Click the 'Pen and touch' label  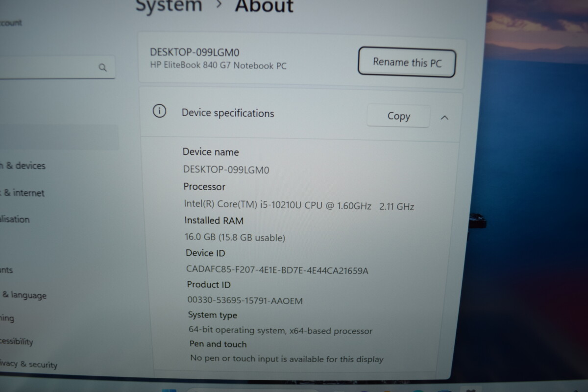tap(218, 344)
